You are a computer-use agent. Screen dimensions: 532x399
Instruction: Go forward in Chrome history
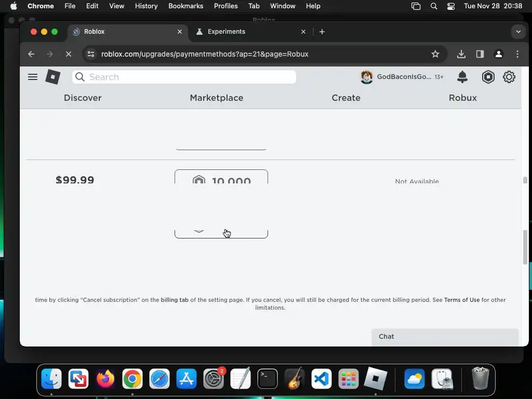click(x=49, y=54)
